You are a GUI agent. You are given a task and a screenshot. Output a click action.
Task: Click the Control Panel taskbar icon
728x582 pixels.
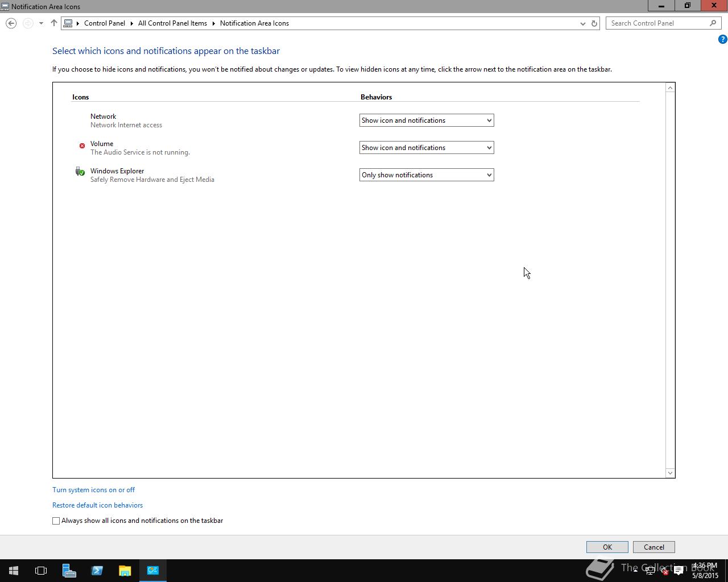coord(153,571)
